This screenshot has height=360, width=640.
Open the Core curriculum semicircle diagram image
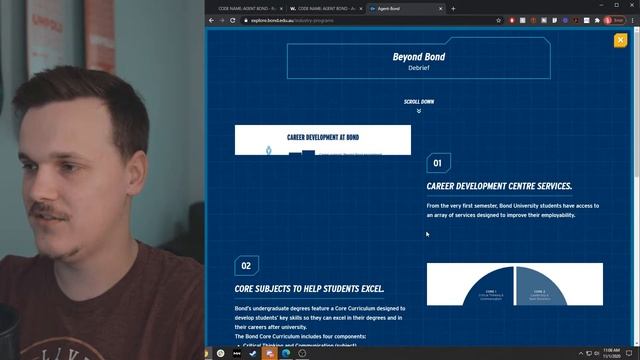515,284
